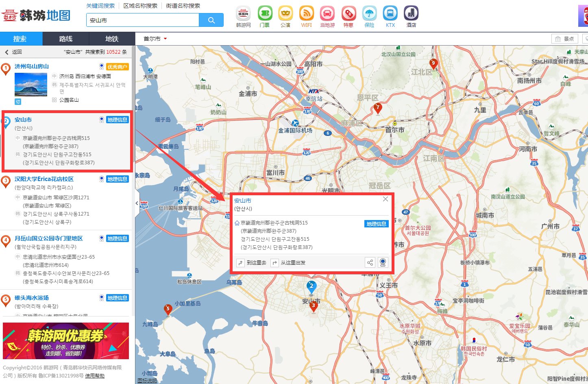Select 区域名称搜索 search mode
The image size is (588, 384).
tap(140, 6)
